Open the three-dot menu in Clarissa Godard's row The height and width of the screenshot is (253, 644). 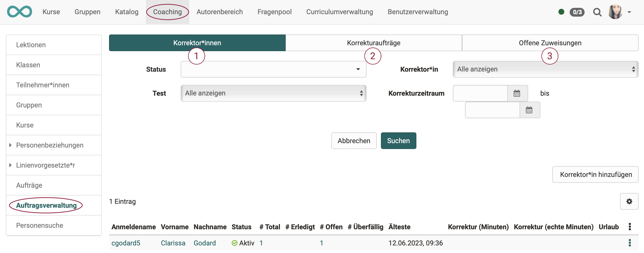pyautogui.click(x=630, y=242)
